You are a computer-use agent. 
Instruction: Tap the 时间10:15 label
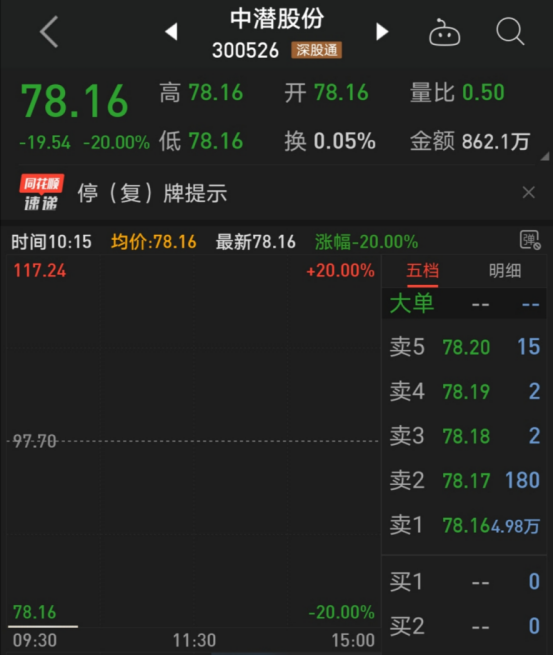(51, 242)
